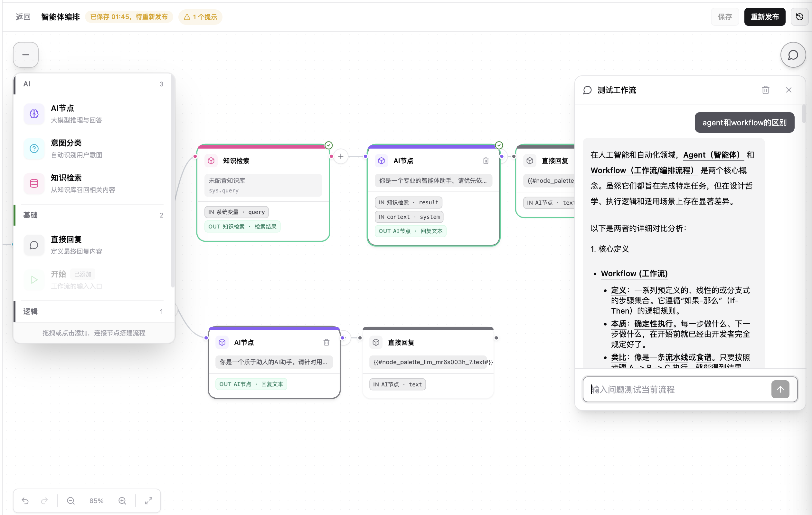
Task: Delete upper AI节点 via trash icon
Action: pos(486,160)
